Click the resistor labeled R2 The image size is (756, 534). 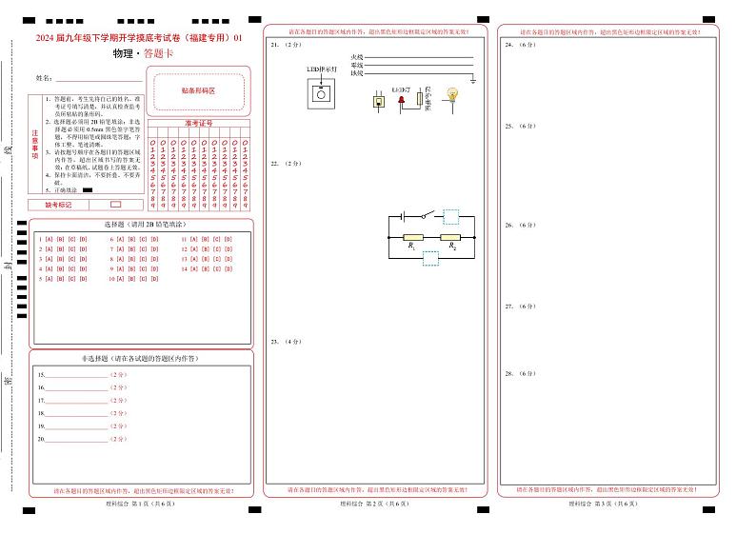coord(450,237)
